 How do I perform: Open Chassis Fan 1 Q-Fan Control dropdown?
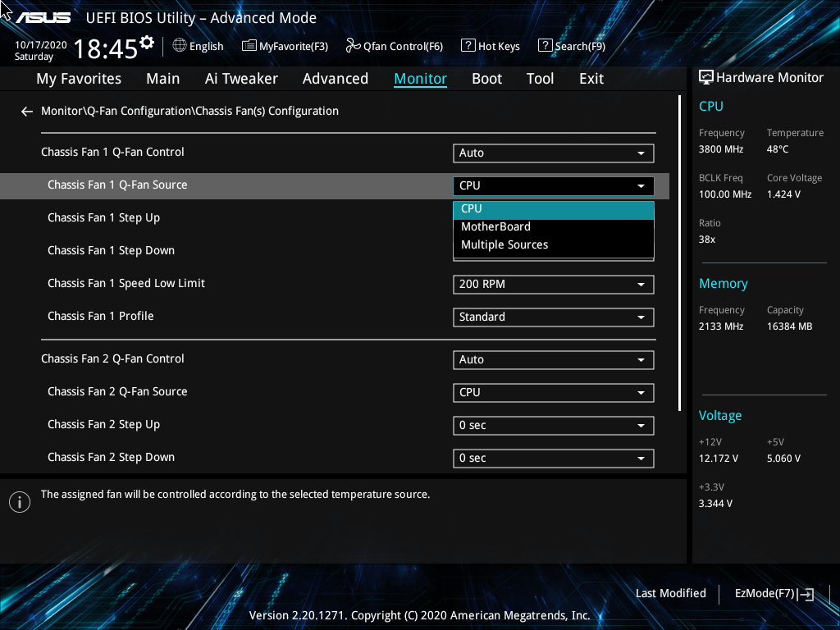point(554,153)
